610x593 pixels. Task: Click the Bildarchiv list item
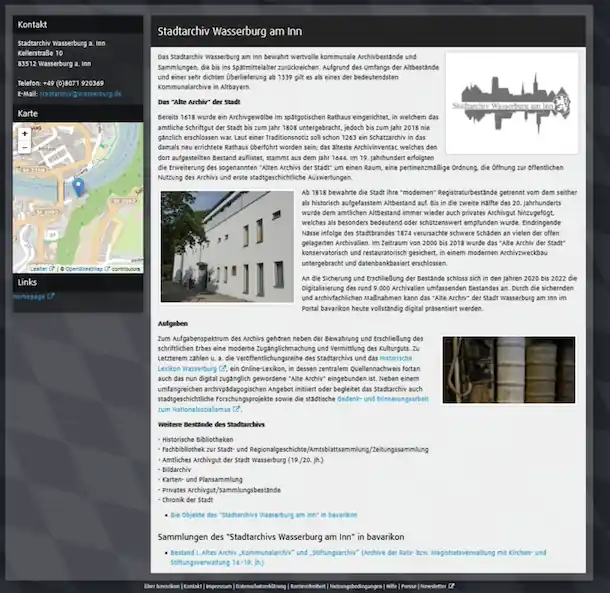pyautogui.click(x=176, y=470)
